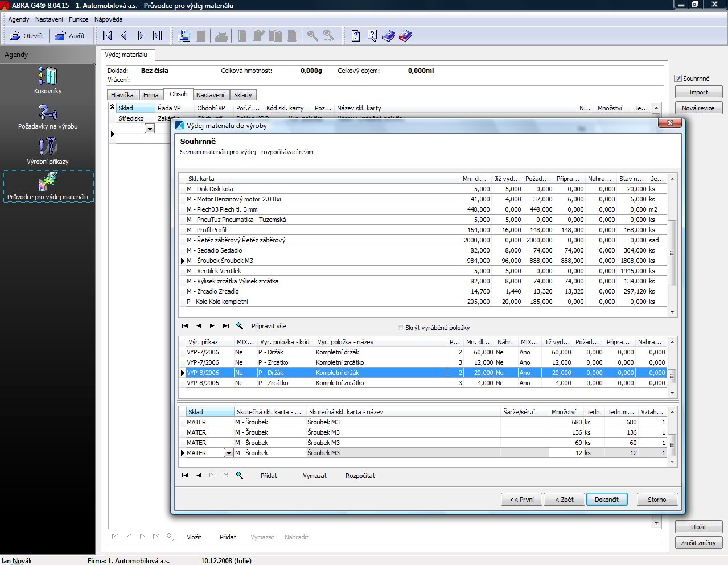
Task: Click the Nová revize button
Action: [x=698, y=108]
